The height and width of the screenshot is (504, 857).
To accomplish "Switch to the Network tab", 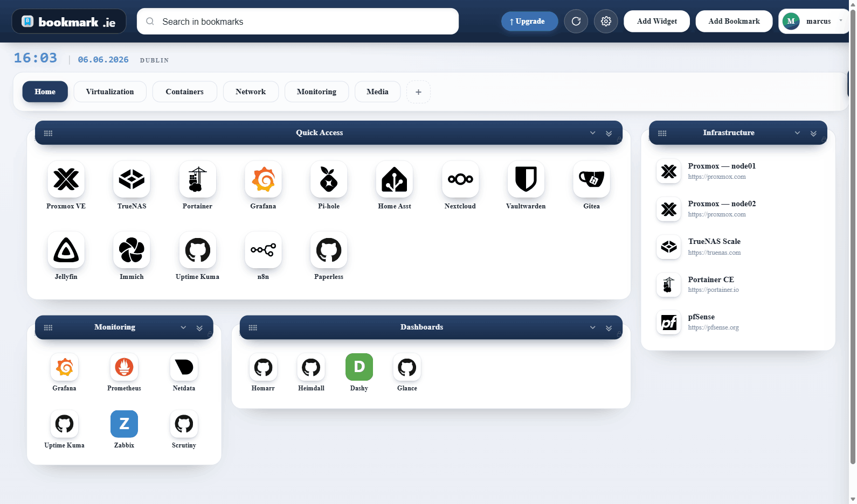I will pyautogui.click(x=251, y=92).
